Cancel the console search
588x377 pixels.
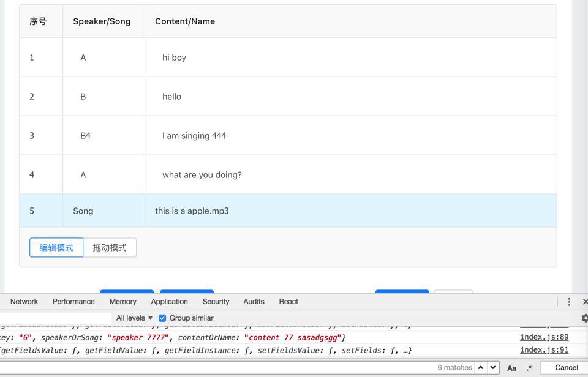[566, 368]
